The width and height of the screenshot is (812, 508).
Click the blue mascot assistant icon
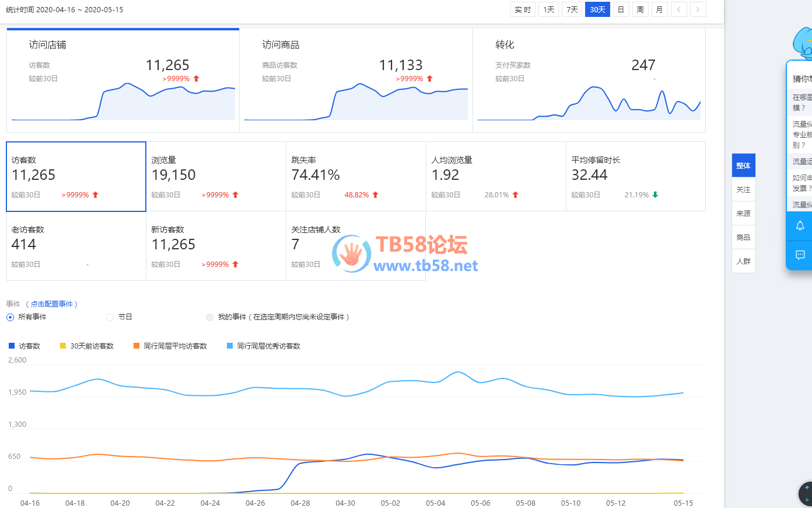pos(803,43)
